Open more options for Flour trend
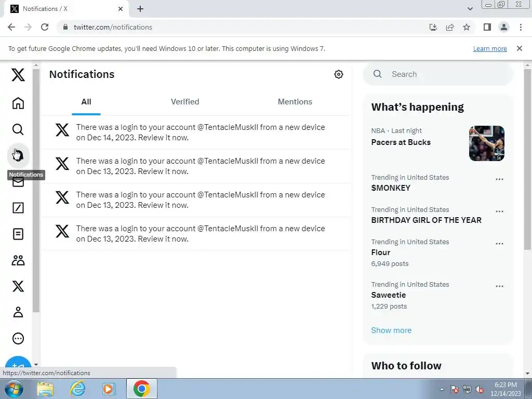The image size is (532, 399). [x=499, y=244]
